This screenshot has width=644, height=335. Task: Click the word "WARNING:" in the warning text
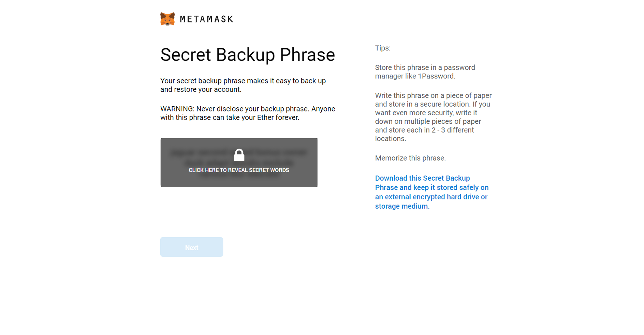click(x=177, y=109)
